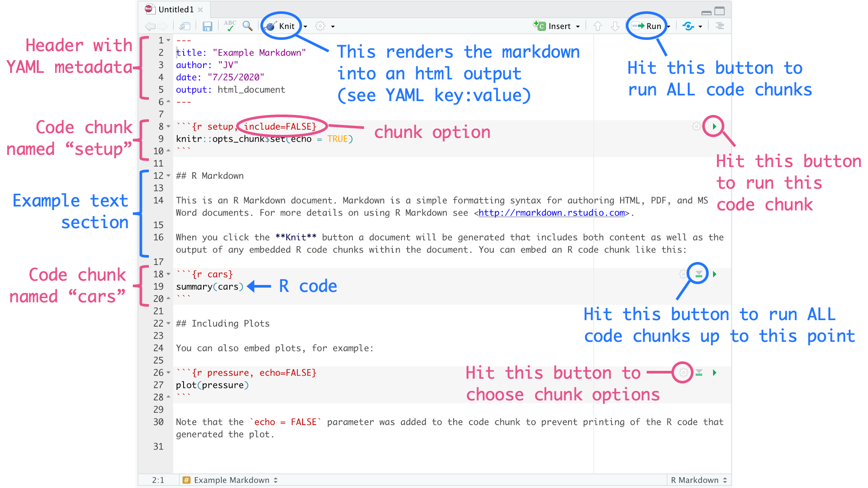The height and width of the screenshot is (488, 868).
Task: Open cars chunk options gear
Action: pos(683,274)
